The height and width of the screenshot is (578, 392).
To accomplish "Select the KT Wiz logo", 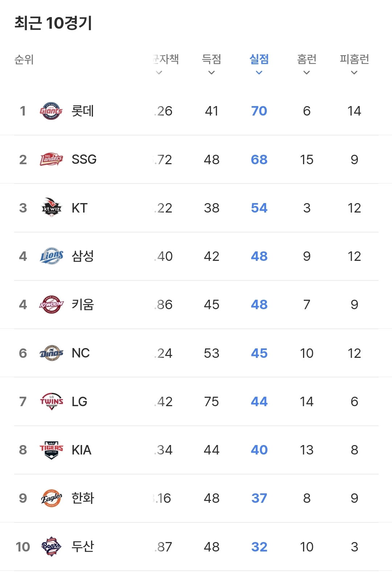I will (51, 208).
